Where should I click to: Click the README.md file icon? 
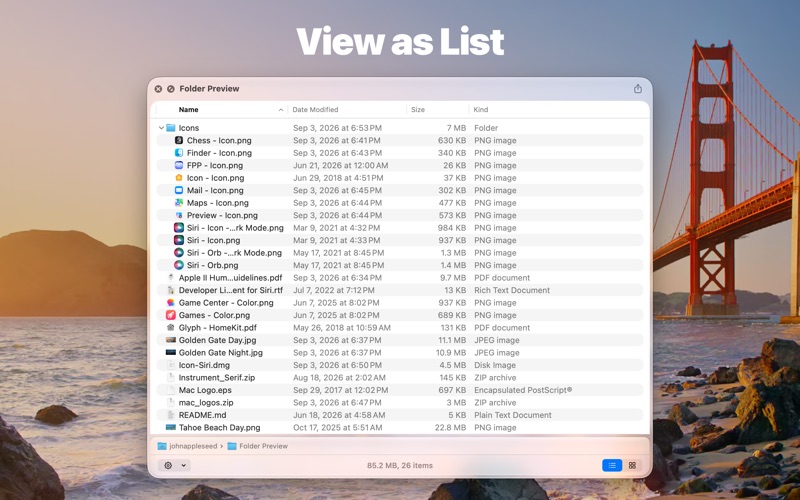[171, 415]
